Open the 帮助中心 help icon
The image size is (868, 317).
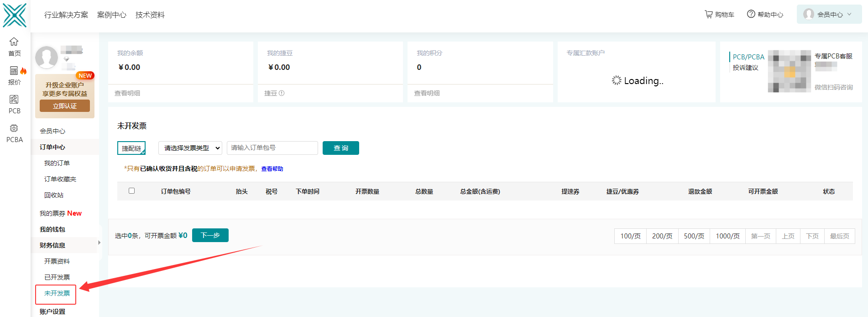coord(751,14)
